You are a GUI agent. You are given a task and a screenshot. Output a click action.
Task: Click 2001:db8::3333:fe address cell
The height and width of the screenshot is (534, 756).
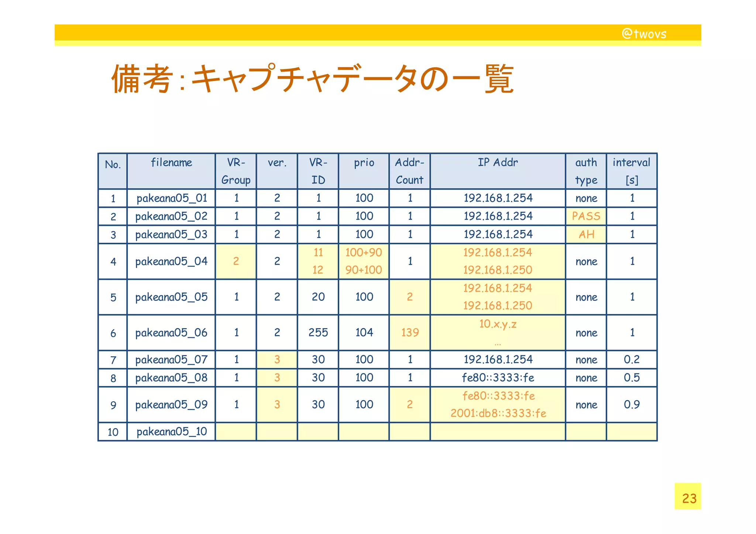click(x=498, y=413)
